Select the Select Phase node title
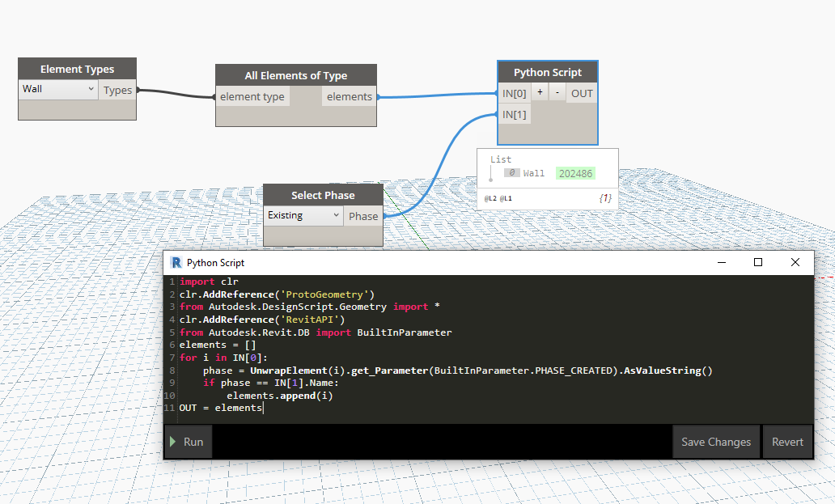This screenshot has height=504, width=835. coord(323,195)
